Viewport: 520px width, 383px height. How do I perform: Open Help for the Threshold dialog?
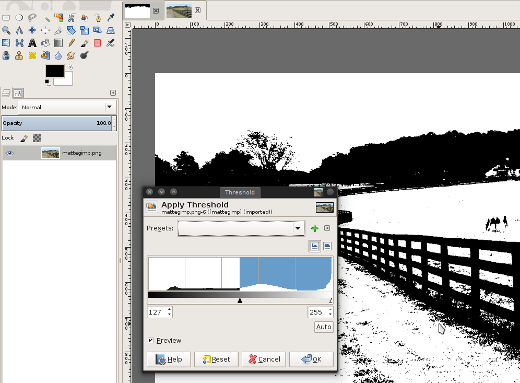click(x=169, y=359)
